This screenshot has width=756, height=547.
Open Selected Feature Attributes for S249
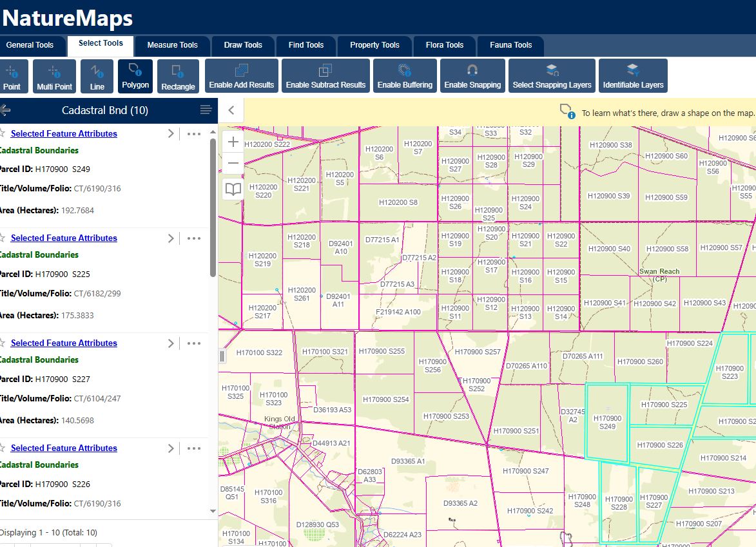tap(64, 133)
